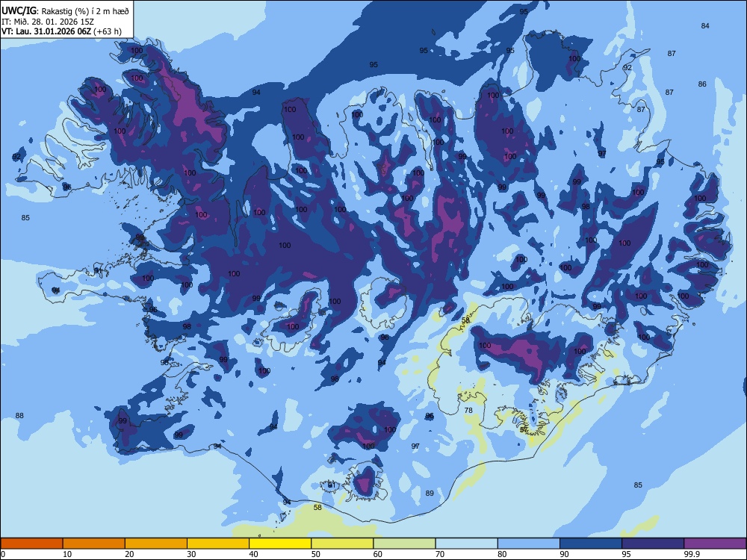
Task: Pick the amber 20–30 legend swatch
Action: tap(156, 544)
